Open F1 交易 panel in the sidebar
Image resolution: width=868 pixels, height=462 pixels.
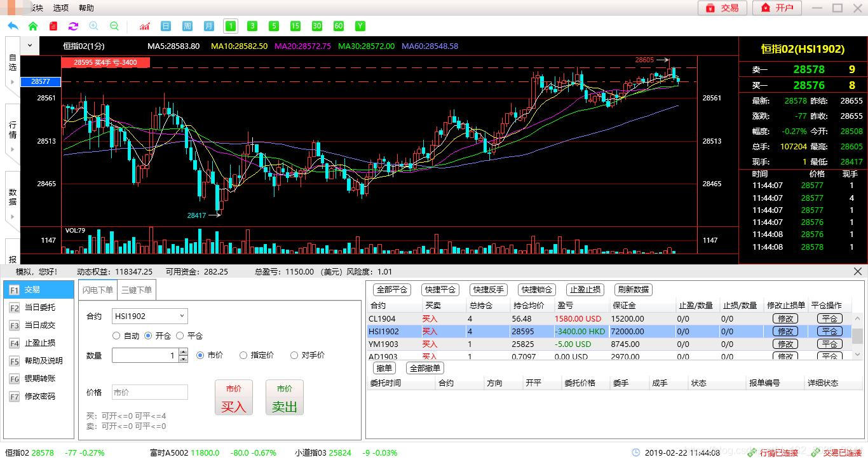point(38,290)
